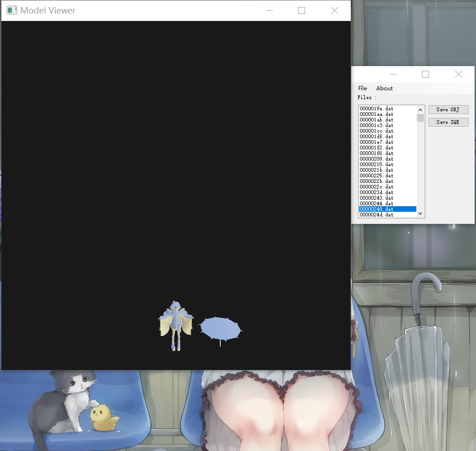Select file 0000022b.dat in the list
The height and width of the screenshot is (451, 476).
pos(388,181)
